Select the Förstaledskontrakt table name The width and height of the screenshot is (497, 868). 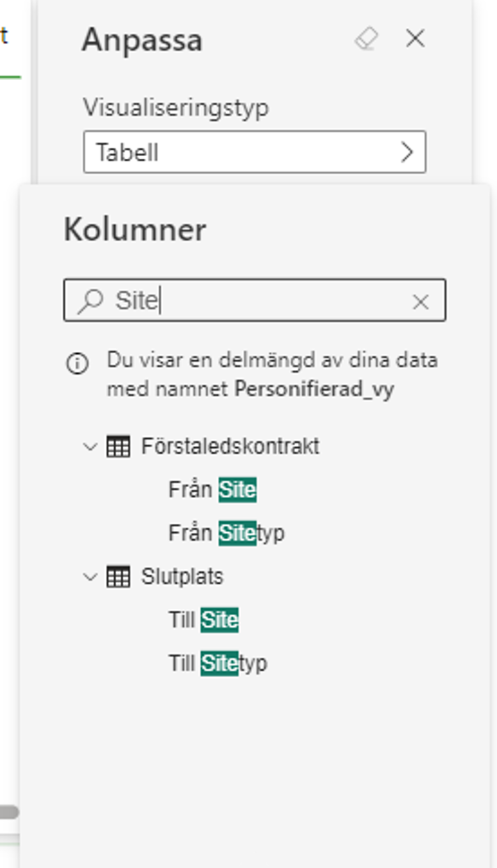pyautogui.click(x=230, y=446)
